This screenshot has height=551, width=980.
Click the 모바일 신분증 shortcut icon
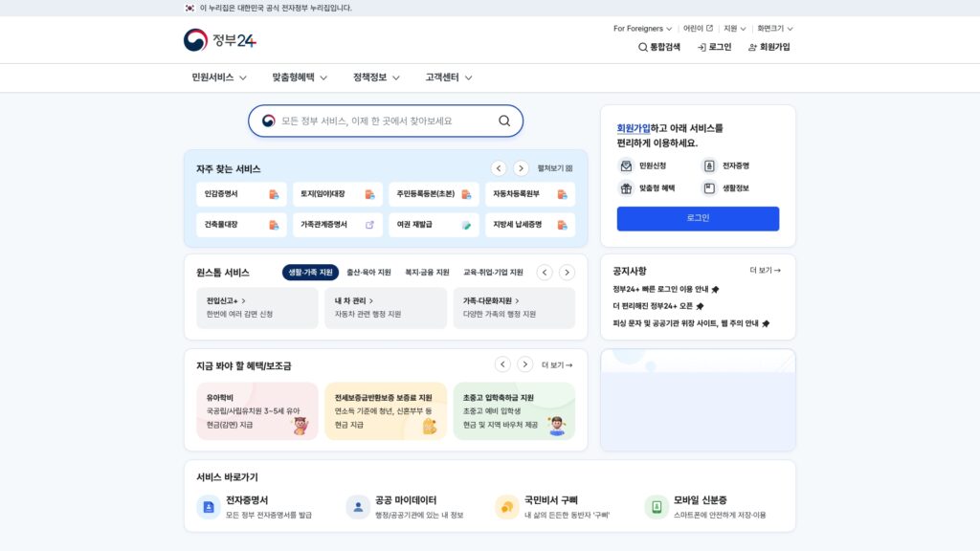pos(657,507)
